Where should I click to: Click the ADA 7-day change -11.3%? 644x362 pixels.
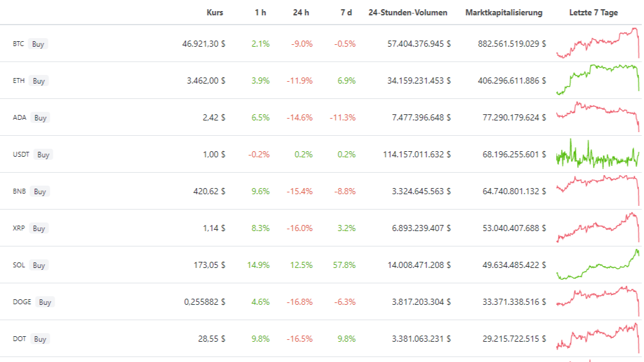point(342,117)
